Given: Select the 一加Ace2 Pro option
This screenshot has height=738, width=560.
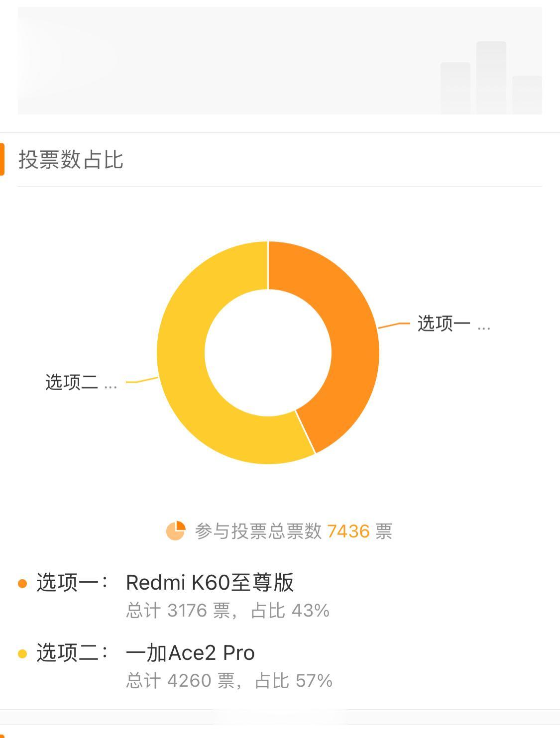Looking at the screenshot, I should pos(190,653).
